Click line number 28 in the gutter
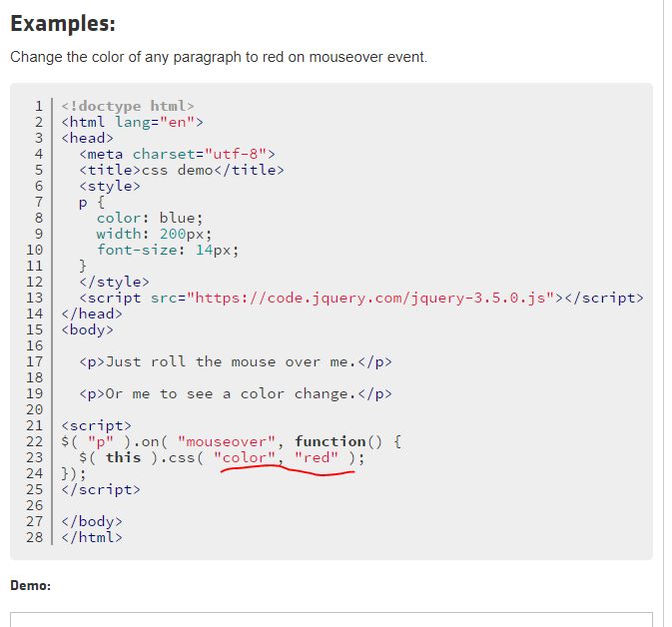Screen dimensions: 672x627 (35, 537)
